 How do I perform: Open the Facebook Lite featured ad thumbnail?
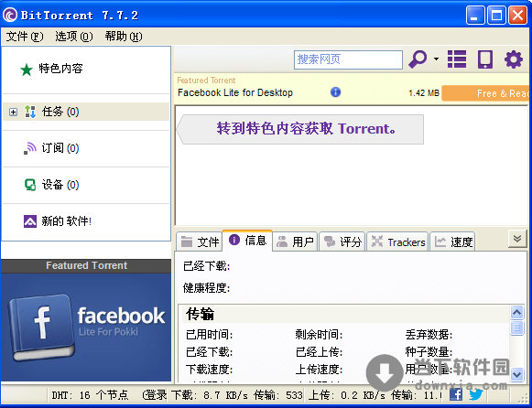click(86, 327)
